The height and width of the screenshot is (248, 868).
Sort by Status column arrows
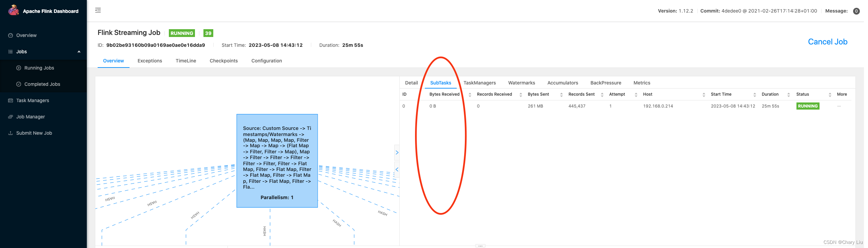[830, 95]
